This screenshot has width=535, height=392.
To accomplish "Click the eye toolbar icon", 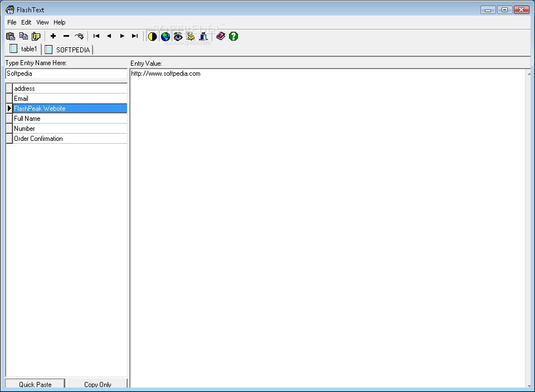I will point(178,37).
